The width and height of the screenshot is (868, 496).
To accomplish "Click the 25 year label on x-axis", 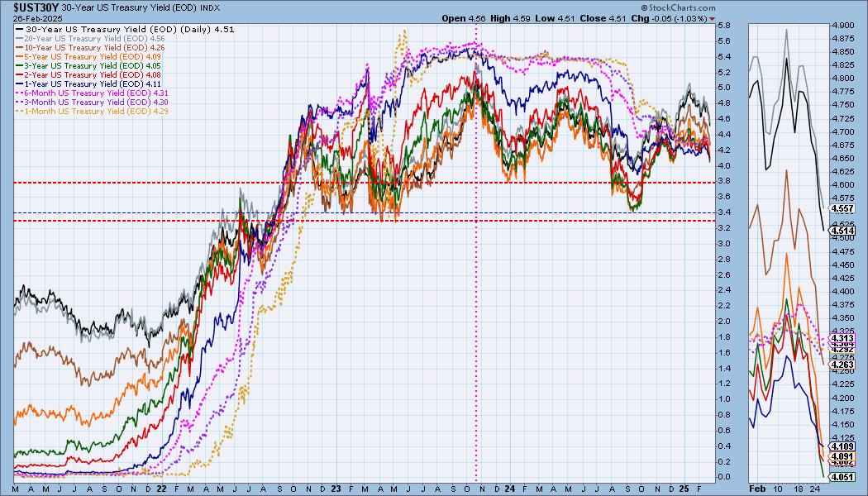I will (684, 489).
